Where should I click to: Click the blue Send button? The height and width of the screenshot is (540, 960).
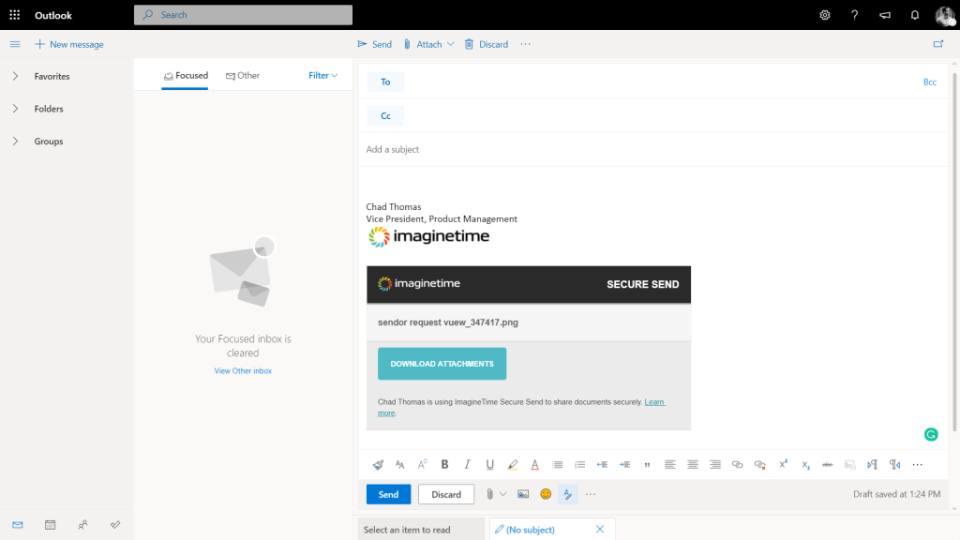click(388, 494)
